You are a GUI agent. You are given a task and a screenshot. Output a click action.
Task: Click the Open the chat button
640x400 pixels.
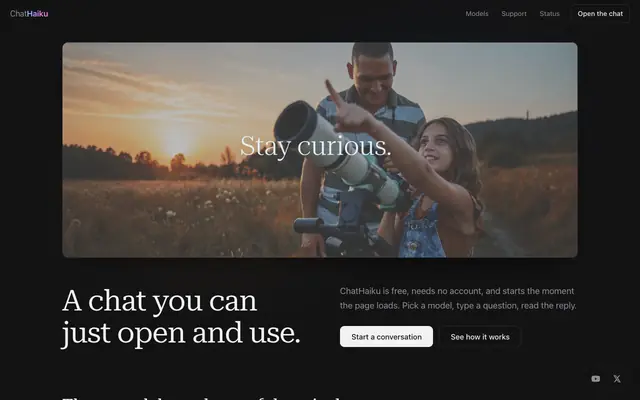(600, 13)
